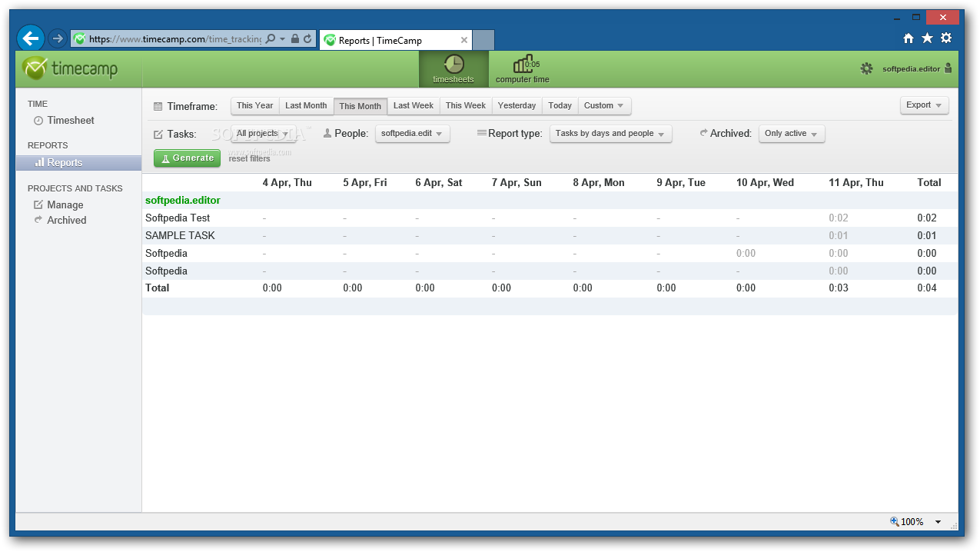This screenshot has width=980, height=552.
Task: Open address bar dropdown arrow
Action: pos(282,38)
